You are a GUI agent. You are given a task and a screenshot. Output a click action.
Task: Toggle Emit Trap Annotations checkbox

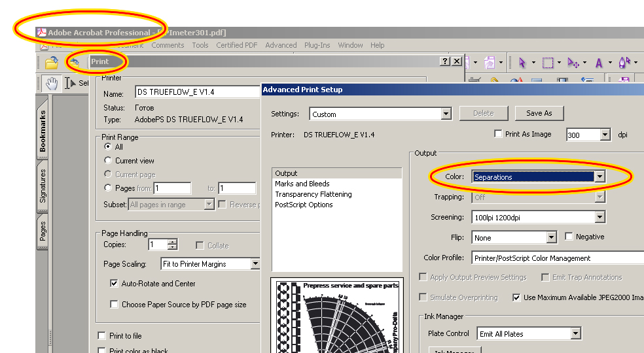pyautogui.click(x=545, y=277)
